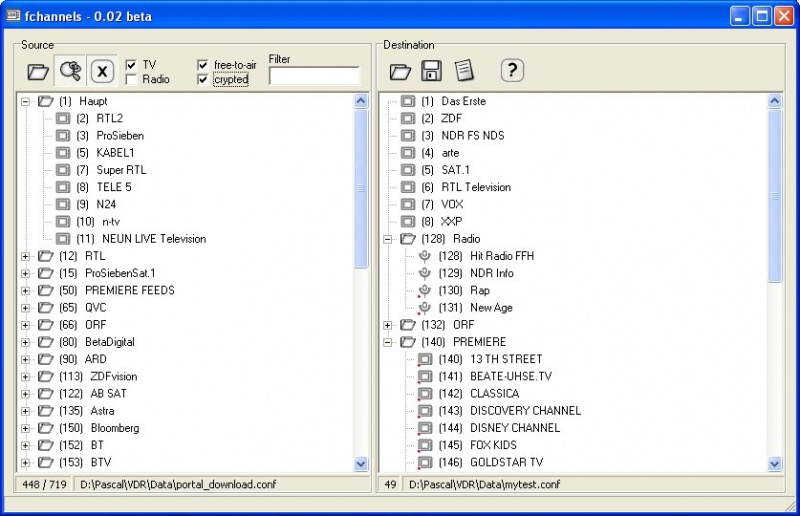The height and width of the screenshot is (516, 800).
Task: Click the floppy disk save icon
Action: coord(431,71)
